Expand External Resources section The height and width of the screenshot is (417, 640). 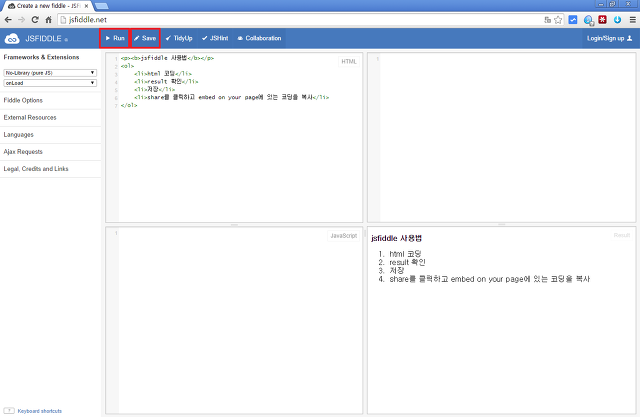pos(50,118)
